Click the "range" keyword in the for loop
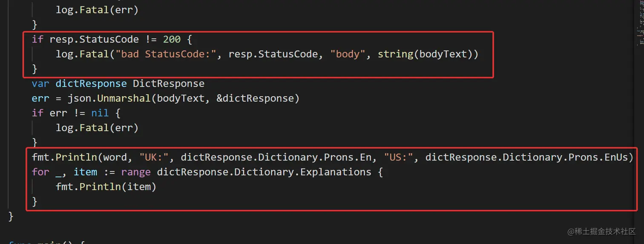 pyautogui.click(x=135, y=172)
